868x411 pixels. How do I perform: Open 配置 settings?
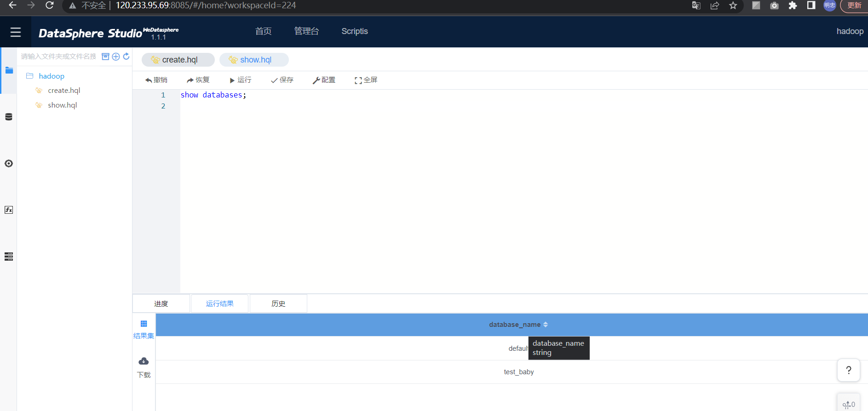point(324,80)
